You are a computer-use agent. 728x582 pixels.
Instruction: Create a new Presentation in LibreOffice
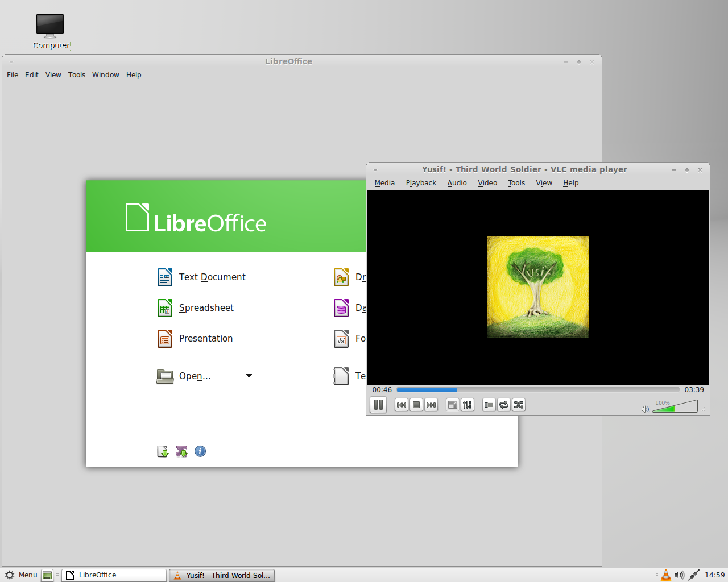point(195,339)
